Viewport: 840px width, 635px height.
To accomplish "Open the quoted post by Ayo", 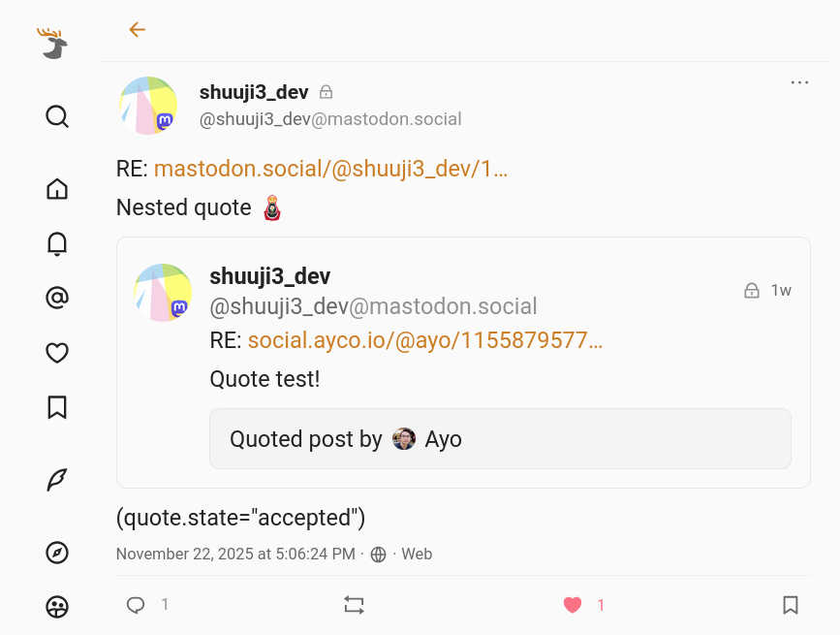I will click(500, 438).
